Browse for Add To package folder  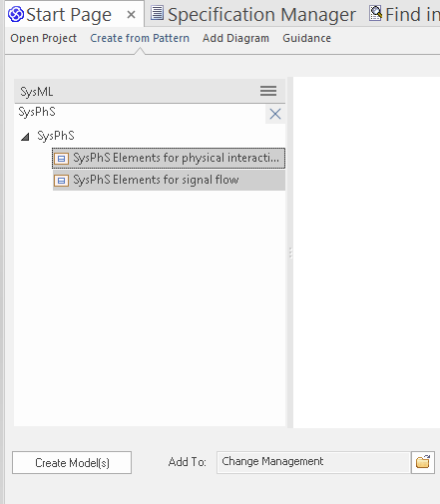tap(423, 462)
